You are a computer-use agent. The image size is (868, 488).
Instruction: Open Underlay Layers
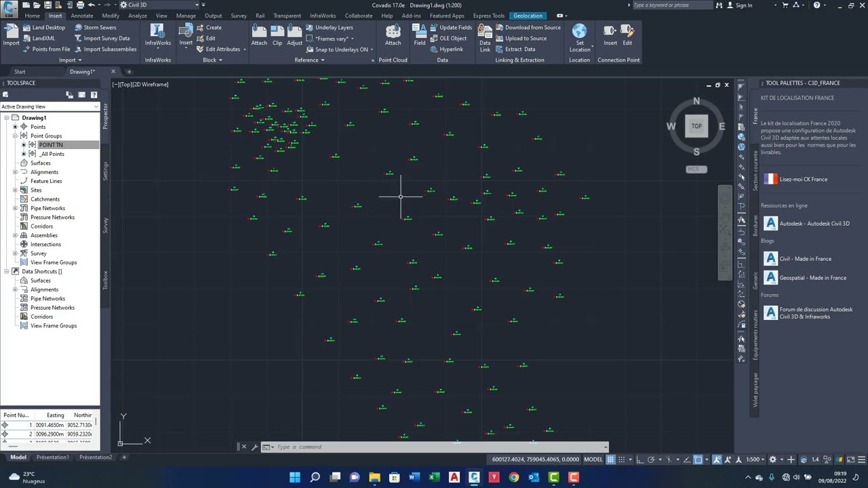[x=329, y=28]
